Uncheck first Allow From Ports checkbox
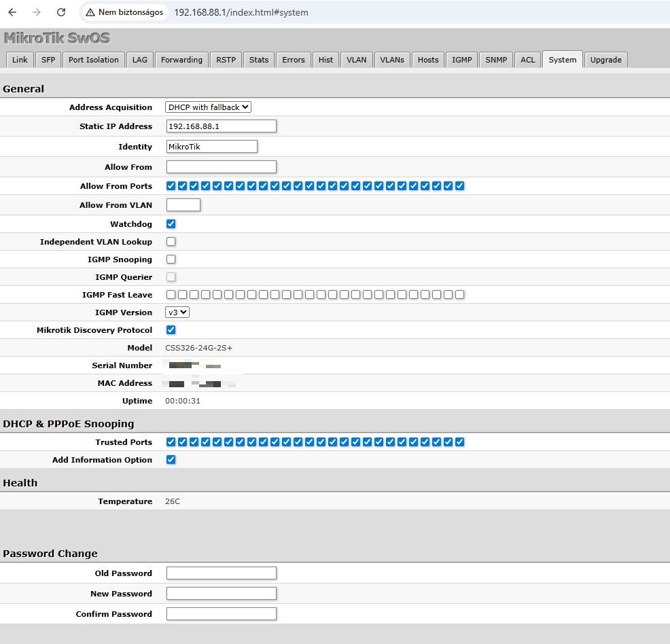This screenshot has height=644, width=670. click(171, 185)
